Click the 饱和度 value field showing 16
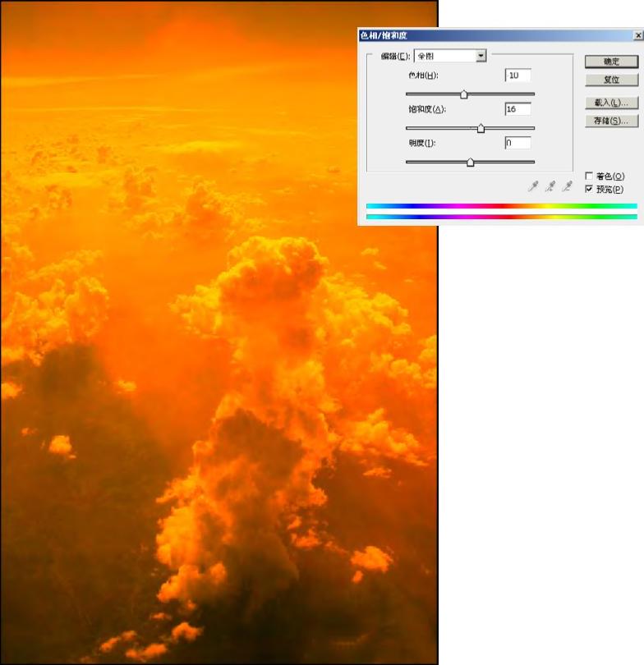 (x=518, y=109)
